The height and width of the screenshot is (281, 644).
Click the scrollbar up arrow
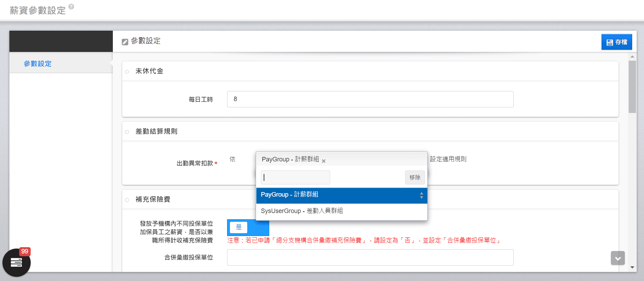click(x=632, y=56)
